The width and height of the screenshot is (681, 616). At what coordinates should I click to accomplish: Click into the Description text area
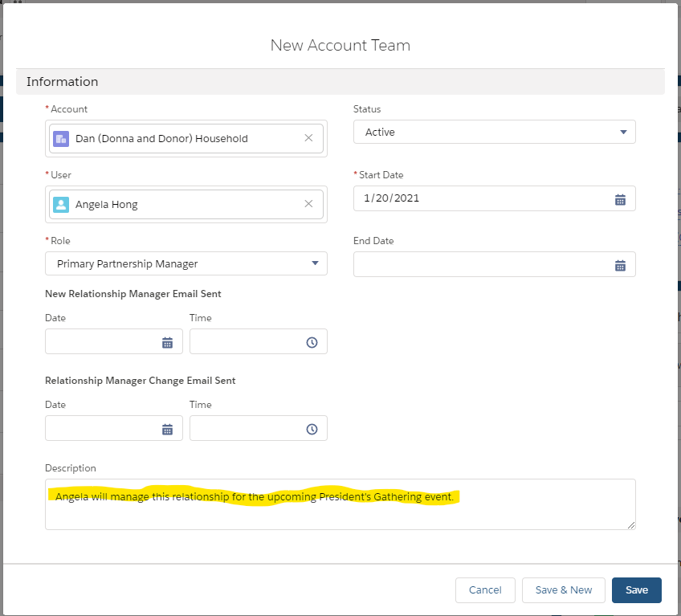click(340, 504)
